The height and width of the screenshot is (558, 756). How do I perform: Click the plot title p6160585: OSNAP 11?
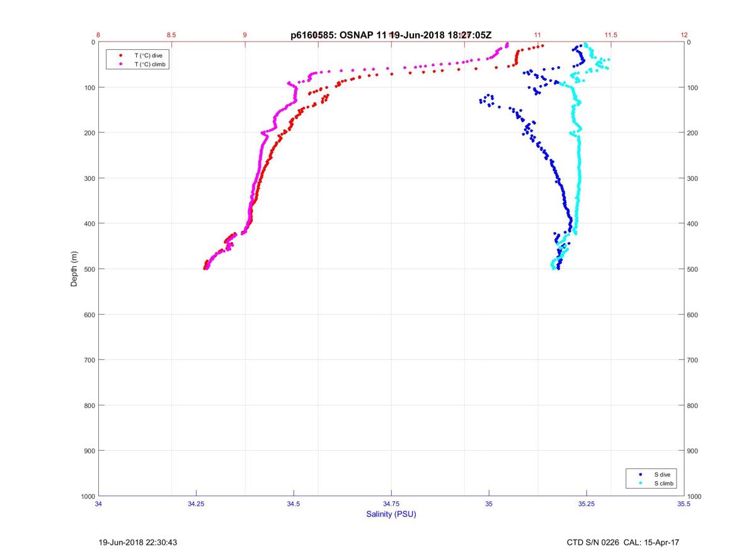tap(339, 36)
